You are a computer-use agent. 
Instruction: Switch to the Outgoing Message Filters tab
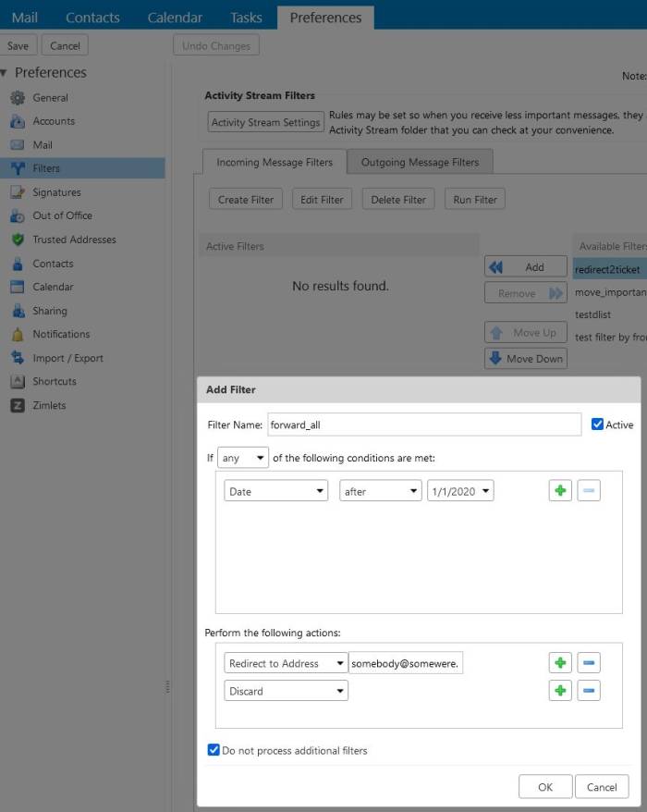(x=421, y=161)
